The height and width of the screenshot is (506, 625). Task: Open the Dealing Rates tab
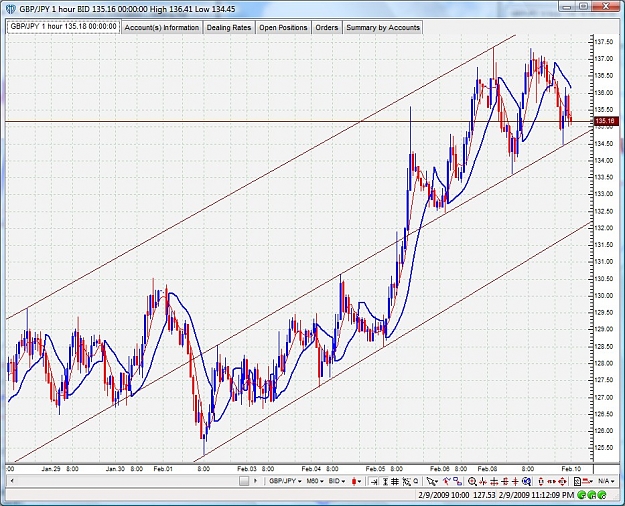coord(229,28)
